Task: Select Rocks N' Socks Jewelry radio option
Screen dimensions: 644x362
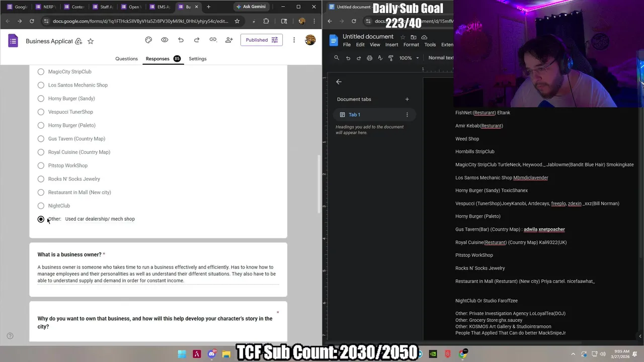Action: point(41,179)
